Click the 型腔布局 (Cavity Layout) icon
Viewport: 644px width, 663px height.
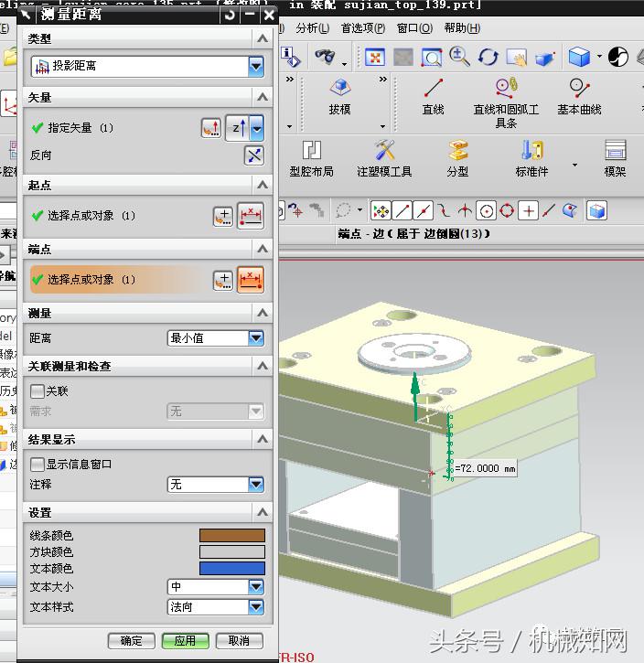coord(311,158)
